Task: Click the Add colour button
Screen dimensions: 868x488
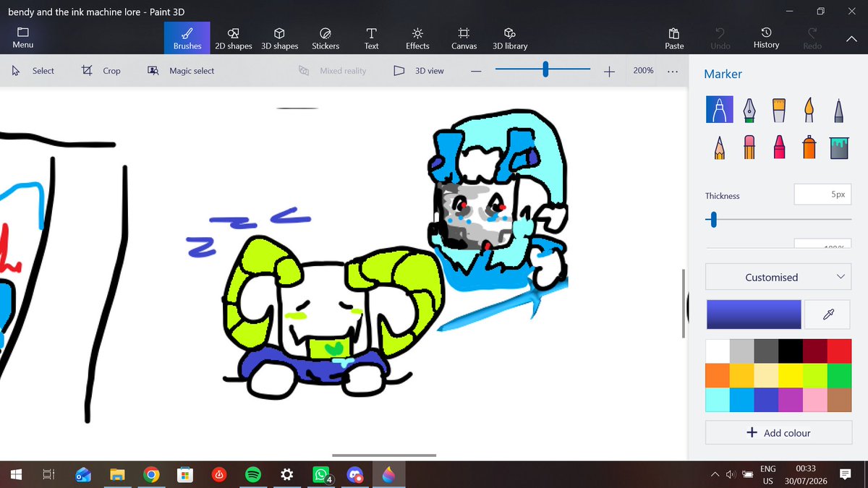Action: 778,432
